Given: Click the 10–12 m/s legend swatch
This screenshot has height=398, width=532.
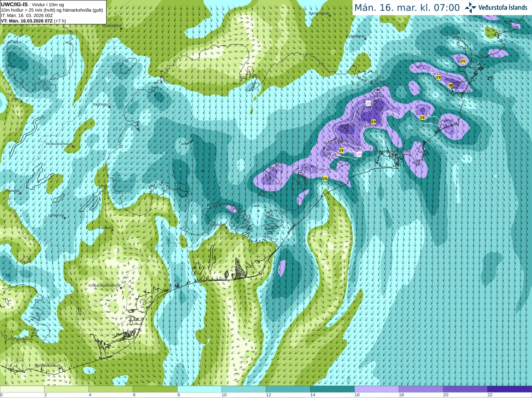Looking at the screenshot, I should [244, 389].
